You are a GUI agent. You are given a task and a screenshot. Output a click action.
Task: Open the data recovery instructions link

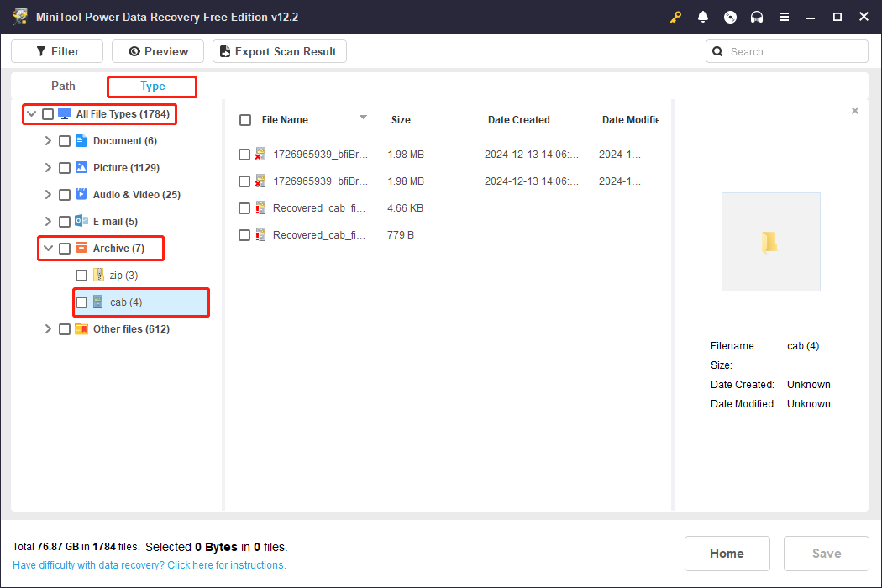(149, 565)
